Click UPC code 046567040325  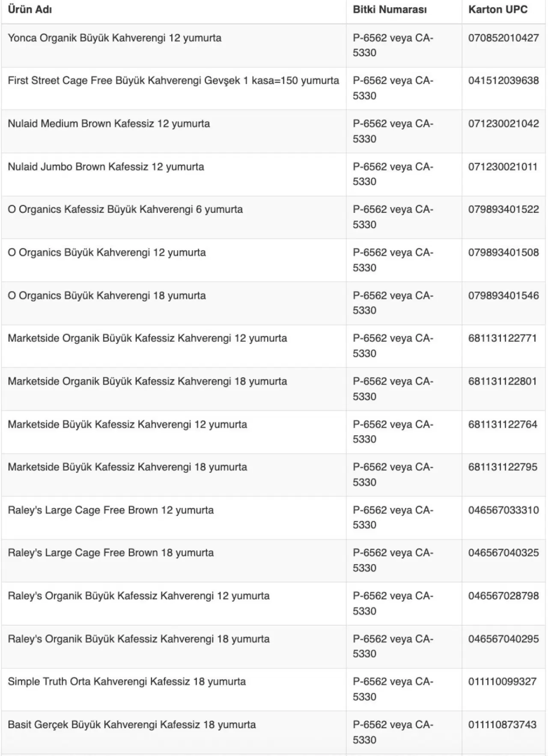point(503,553)
